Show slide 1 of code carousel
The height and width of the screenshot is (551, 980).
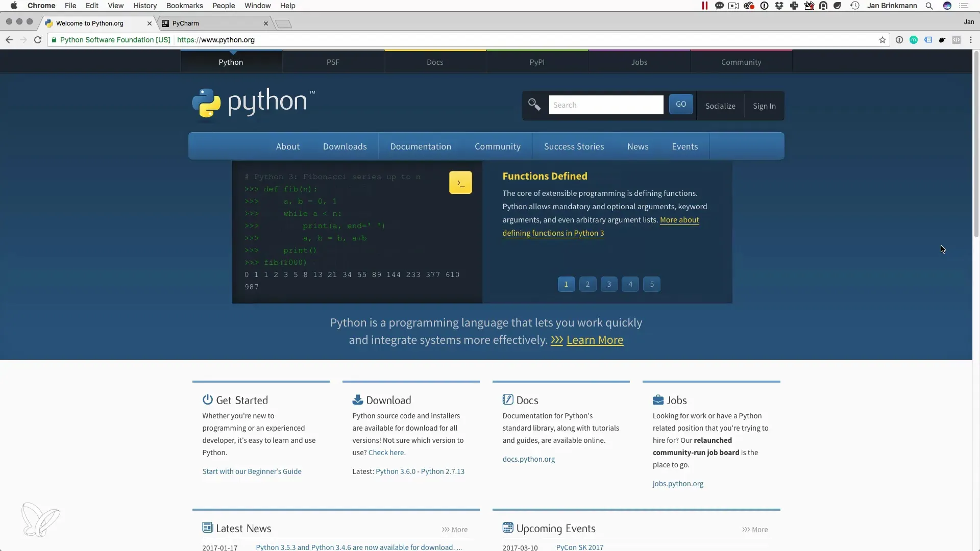[x=566, y=284]
